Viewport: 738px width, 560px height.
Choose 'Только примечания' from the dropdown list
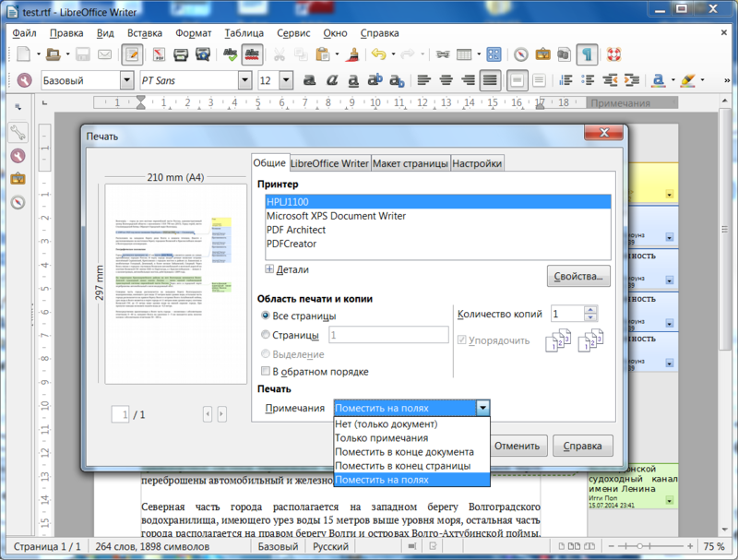(x=381, y=438)
